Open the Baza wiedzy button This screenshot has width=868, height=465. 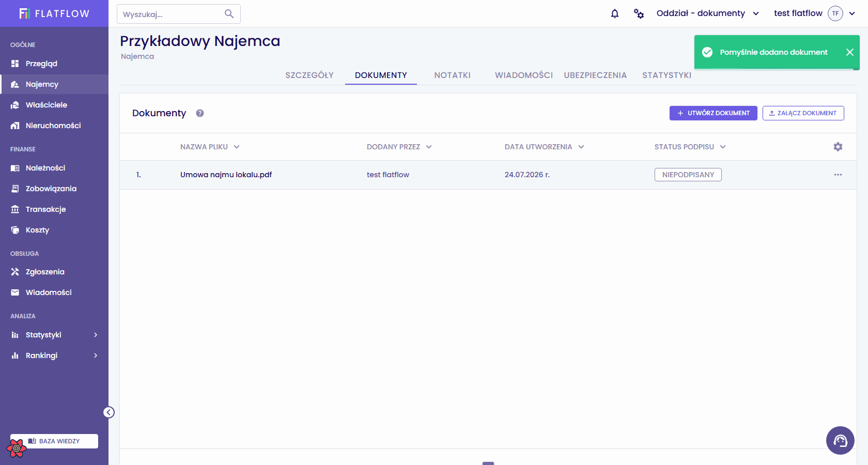[x=54, y=441]
